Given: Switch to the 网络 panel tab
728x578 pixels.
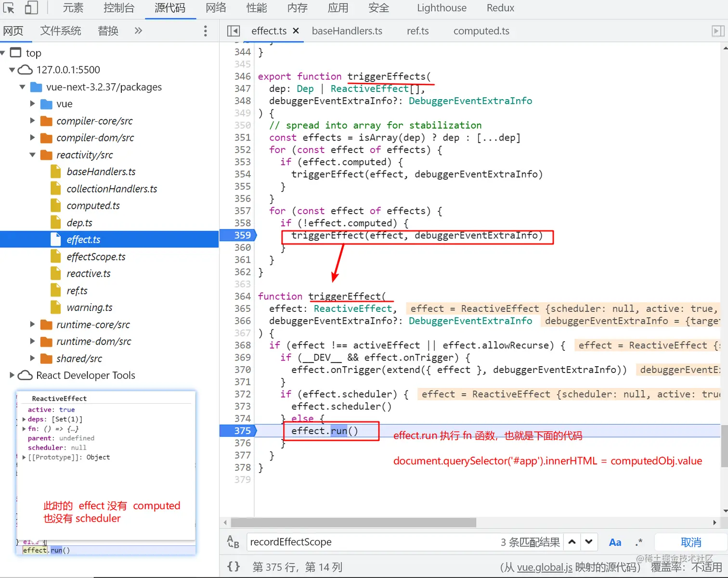Looking at the screenshot, I should tap(216, 8).
